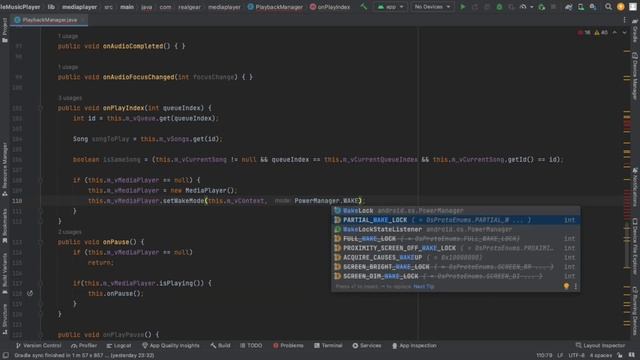The height and width of the screenshot is (360, 640).
Task: Select SCREEN_BRIGHT_WAKE_LOCK completion suggestion
Action: coord(456,267)
